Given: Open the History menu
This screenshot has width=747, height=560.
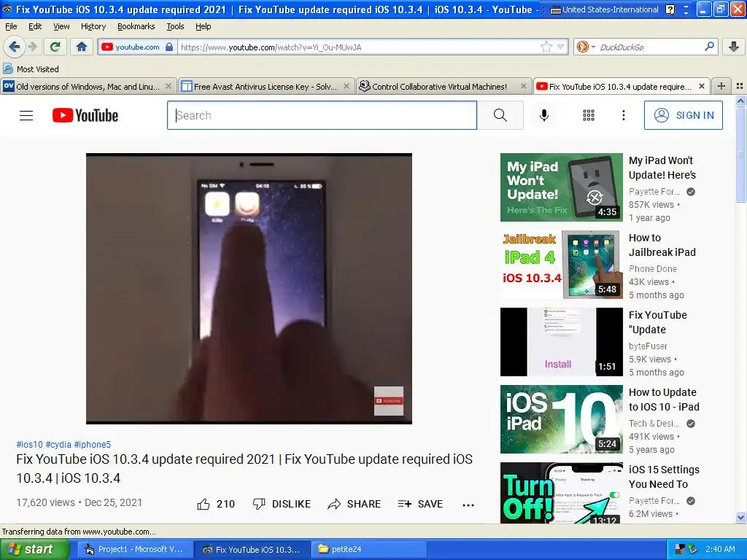Looking at the screenshot, I should click(93, 26).
